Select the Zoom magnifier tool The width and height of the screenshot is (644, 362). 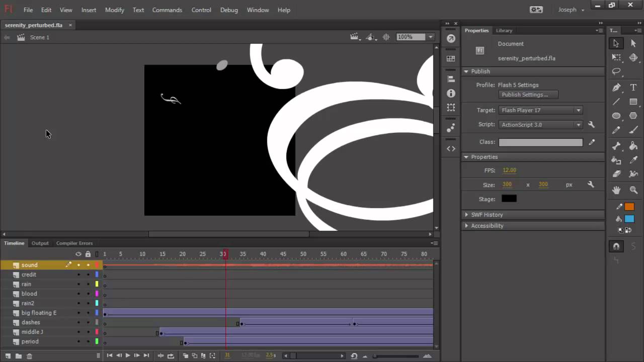pyautogui.click(x=633, y=190)
